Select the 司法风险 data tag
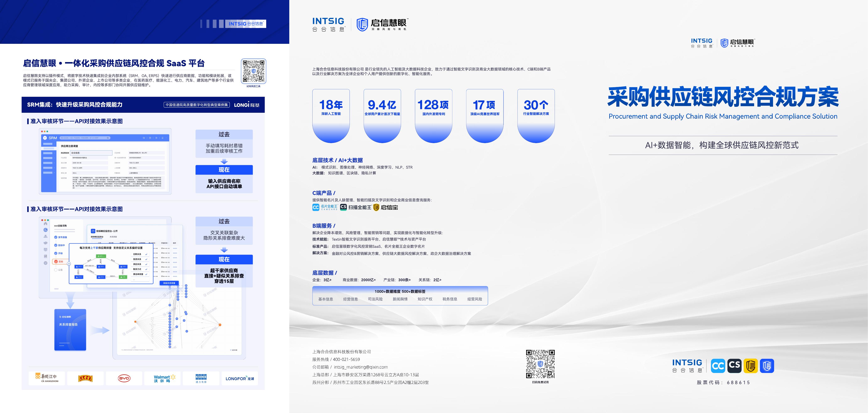 (x=375, y=299)
